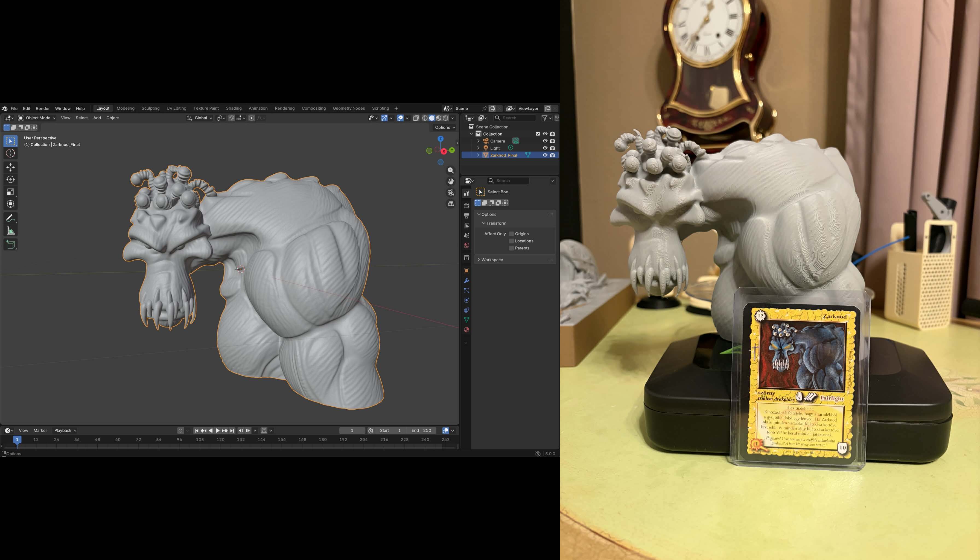The image size is (980, 560).
Task: Pick the Measure tool
Action: point(10,231)
